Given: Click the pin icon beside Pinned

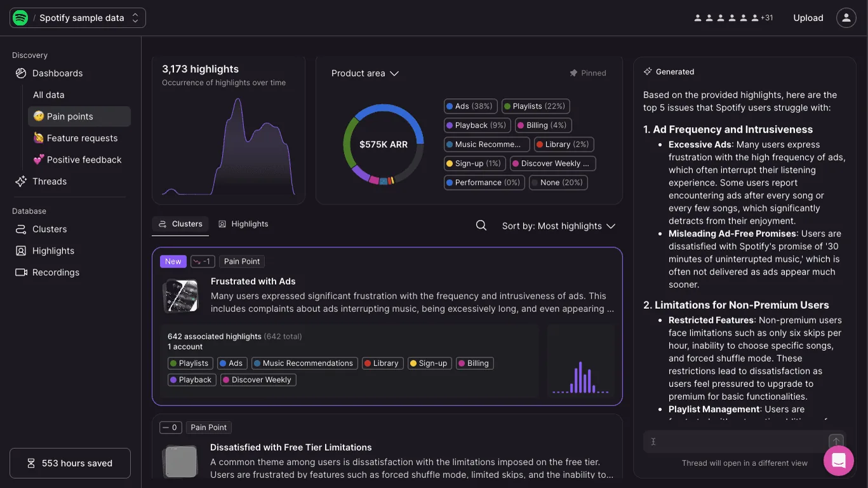Looking at the screenshot, I should (x=573, y=73).
